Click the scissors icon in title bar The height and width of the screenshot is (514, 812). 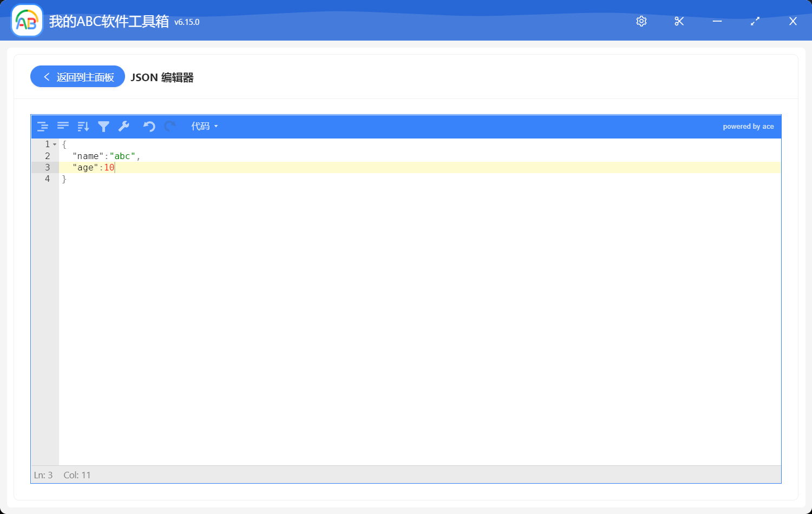click(679, 21)
